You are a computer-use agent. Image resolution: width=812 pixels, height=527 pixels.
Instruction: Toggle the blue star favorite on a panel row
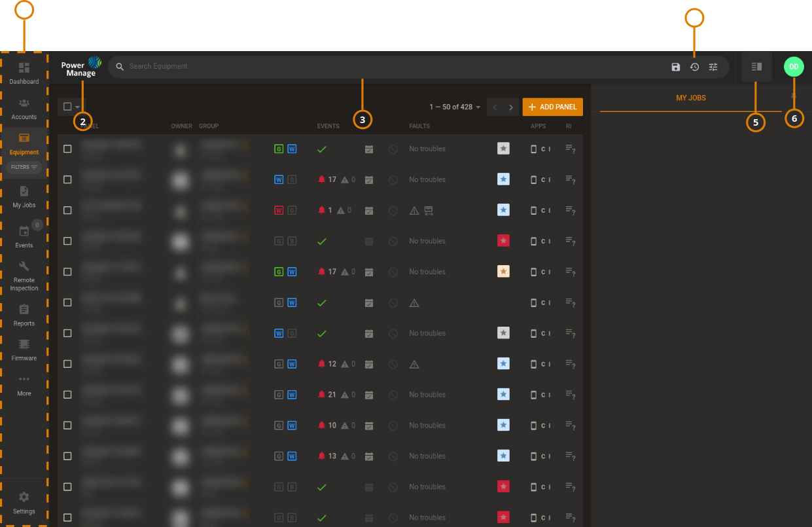pyautogui.click(x=503, y=179)
